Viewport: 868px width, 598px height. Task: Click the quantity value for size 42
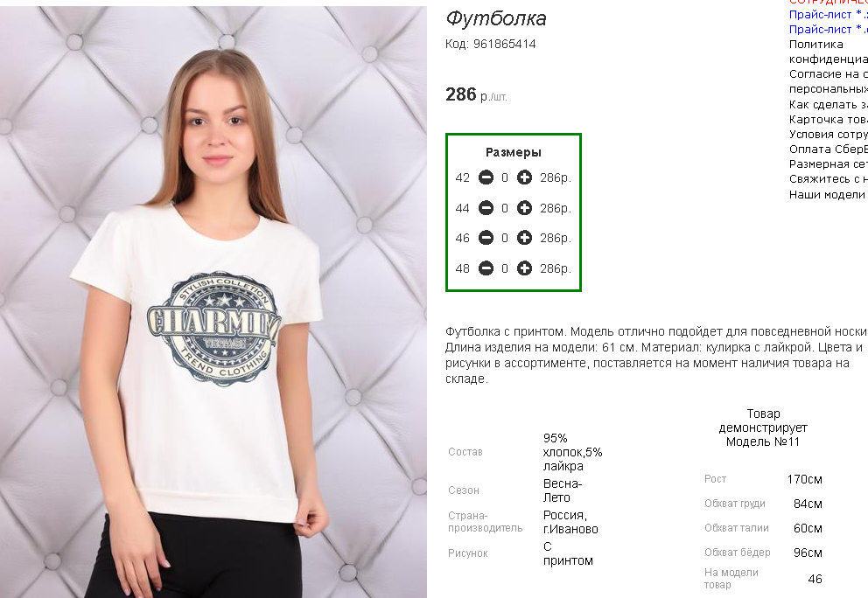505,177
